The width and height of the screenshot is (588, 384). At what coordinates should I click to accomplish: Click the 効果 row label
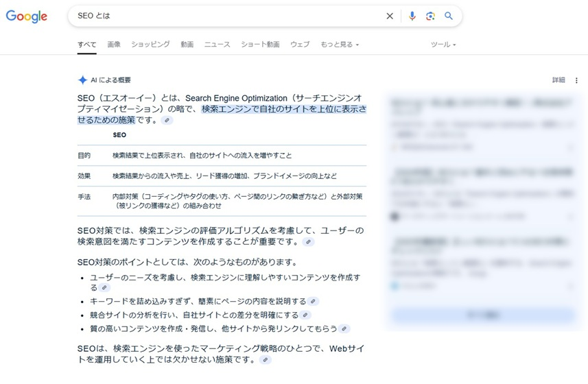(x=84, y=176)
